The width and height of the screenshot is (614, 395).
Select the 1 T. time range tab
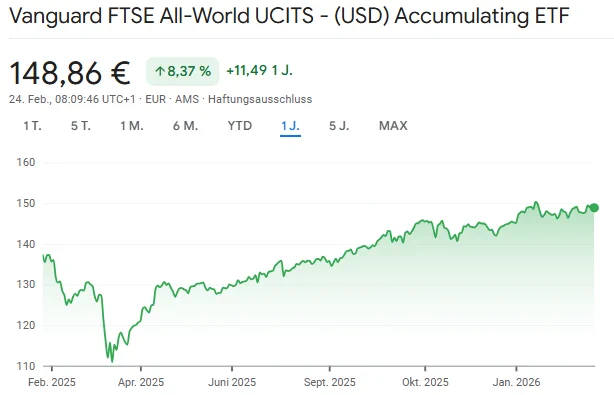point(32,126)
